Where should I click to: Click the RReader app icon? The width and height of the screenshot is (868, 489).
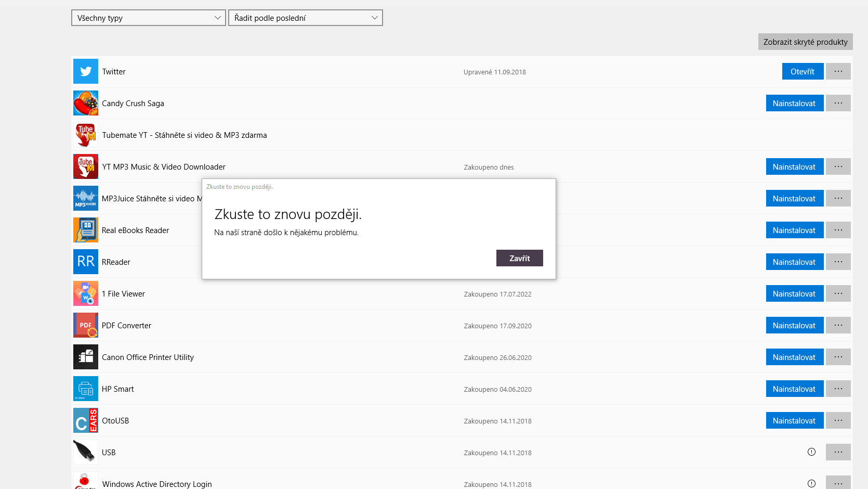coord(86,262)
